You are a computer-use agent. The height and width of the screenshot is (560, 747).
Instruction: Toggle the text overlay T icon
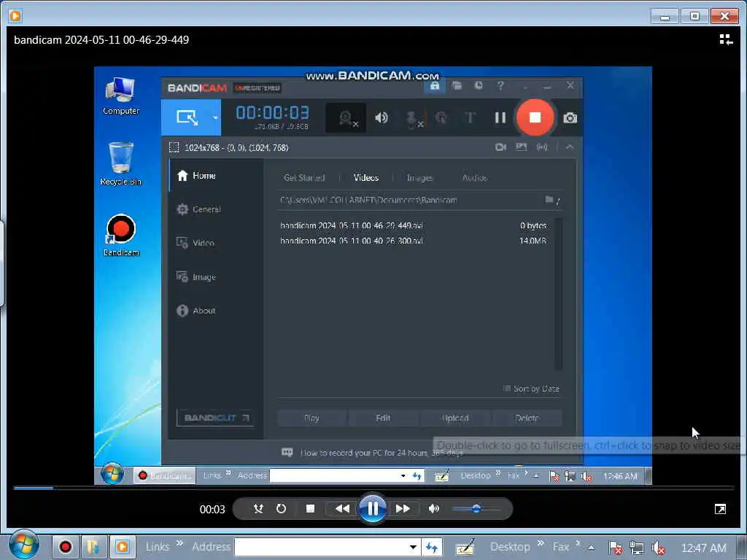coord(470,117)
